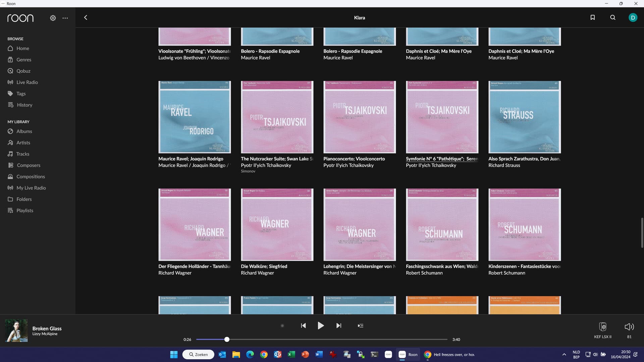The height and width of the screenshot is (362, 644).
Task: Click the Simonov label under Nutcracker
Action: click(x=248, y=171)
